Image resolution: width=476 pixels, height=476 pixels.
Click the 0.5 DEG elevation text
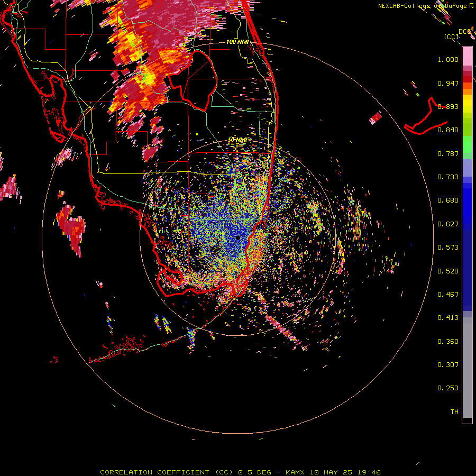pyautogui.click(x=254, y=472)
